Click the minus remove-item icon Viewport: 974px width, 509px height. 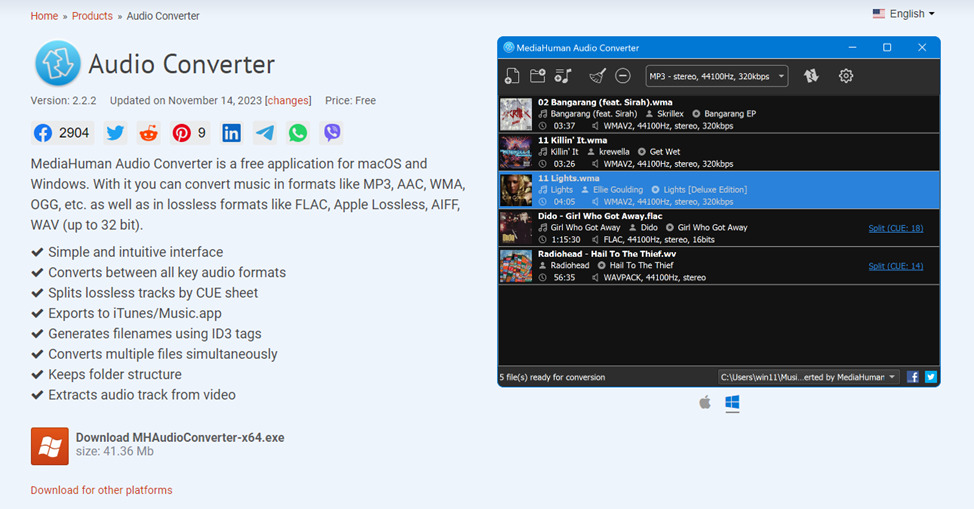click(x=622, y=76)
